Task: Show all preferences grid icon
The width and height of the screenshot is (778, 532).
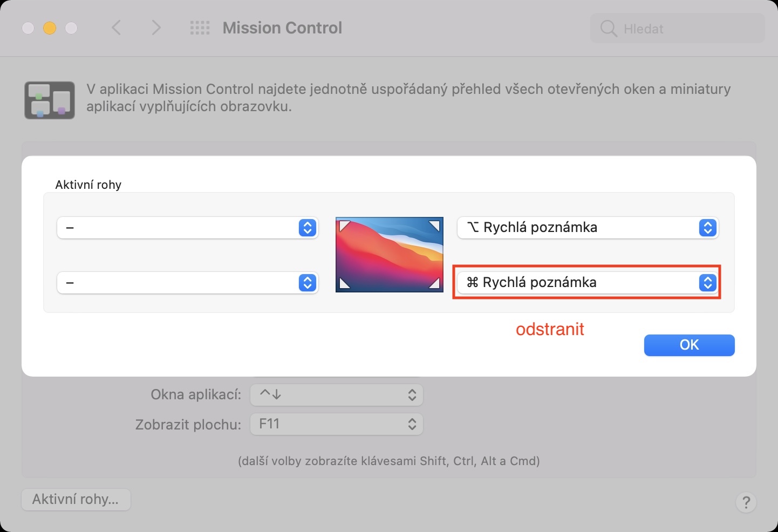Action: click(x=200, y=28)
